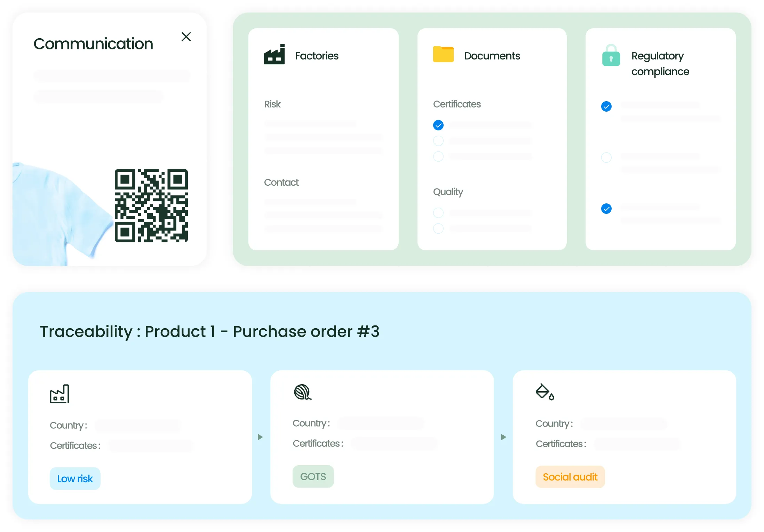Click the Low risk badge

[x=75, y=478]
